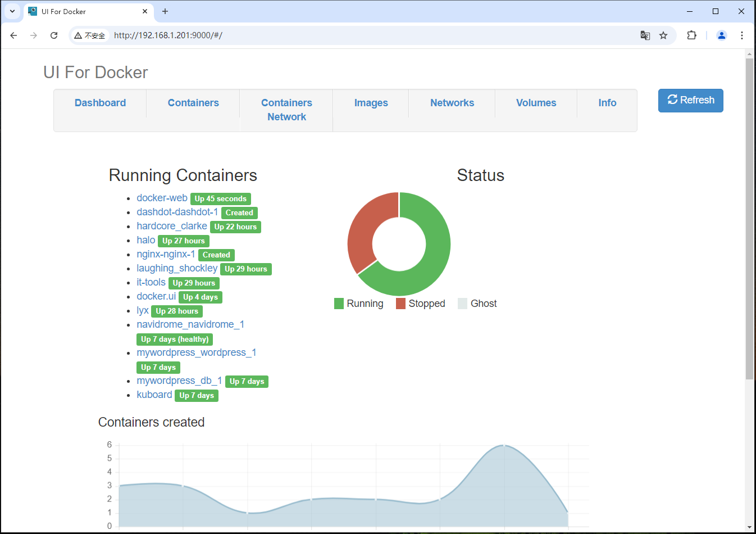The height and width of the screenshot is (534, 756).
Task: Open the it-tools container link
Action: tap(151, 282)
